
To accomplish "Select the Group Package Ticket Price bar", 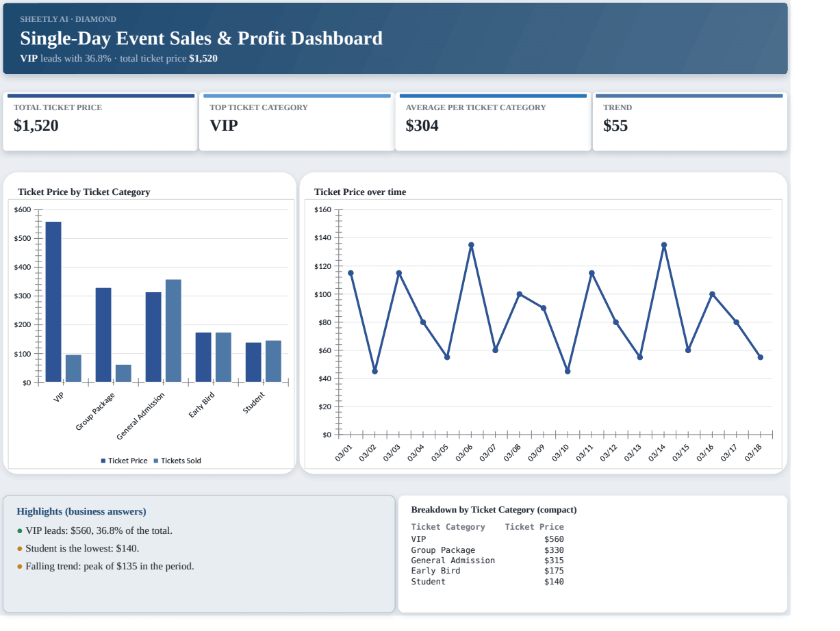I will point(103,335).
